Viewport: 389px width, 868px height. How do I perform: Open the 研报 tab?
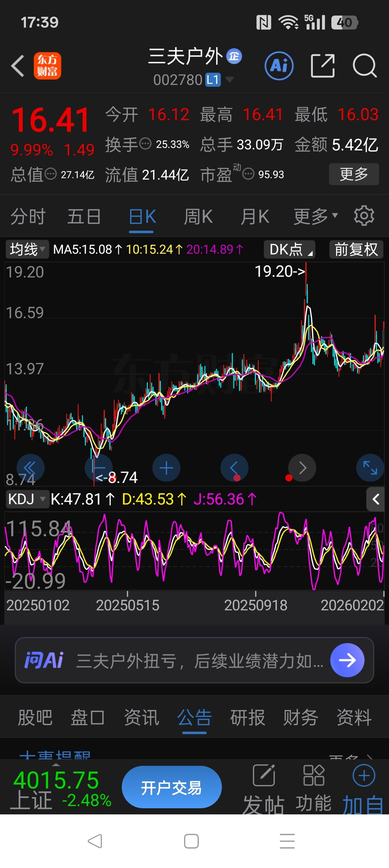pos(247,718)
